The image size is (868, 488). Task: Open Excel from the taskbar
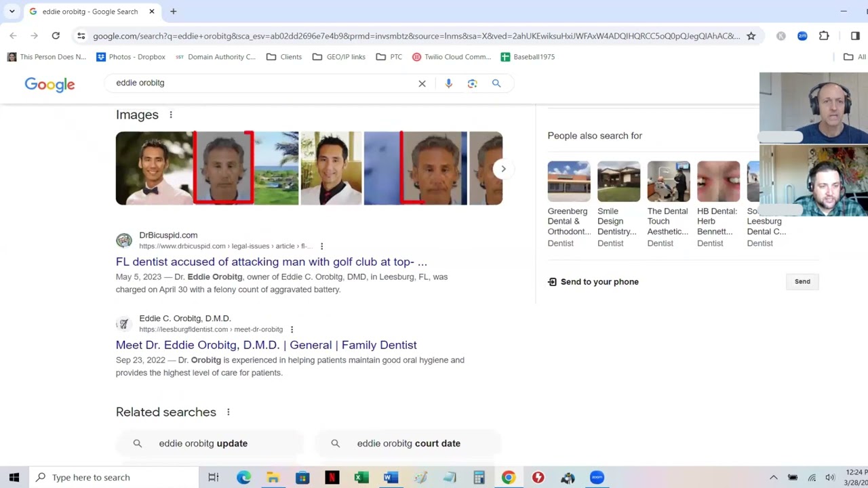pos(361,477)
